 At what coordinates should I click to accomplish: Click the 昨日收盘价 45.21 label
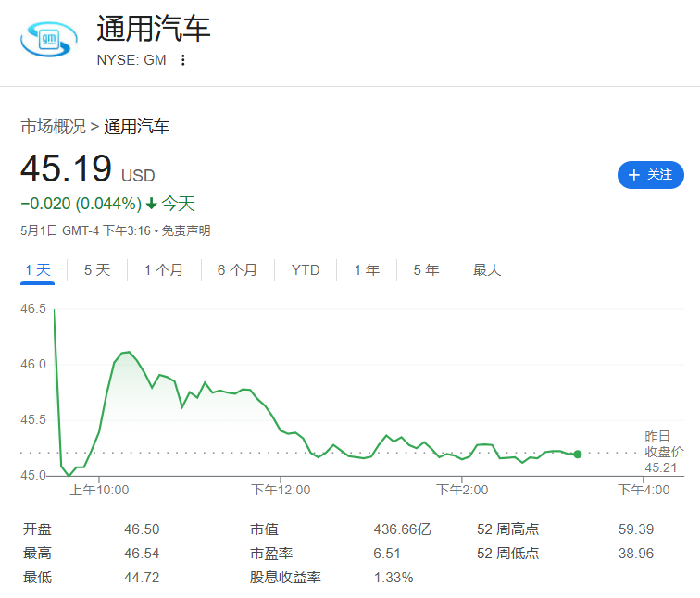pos(664,452)
